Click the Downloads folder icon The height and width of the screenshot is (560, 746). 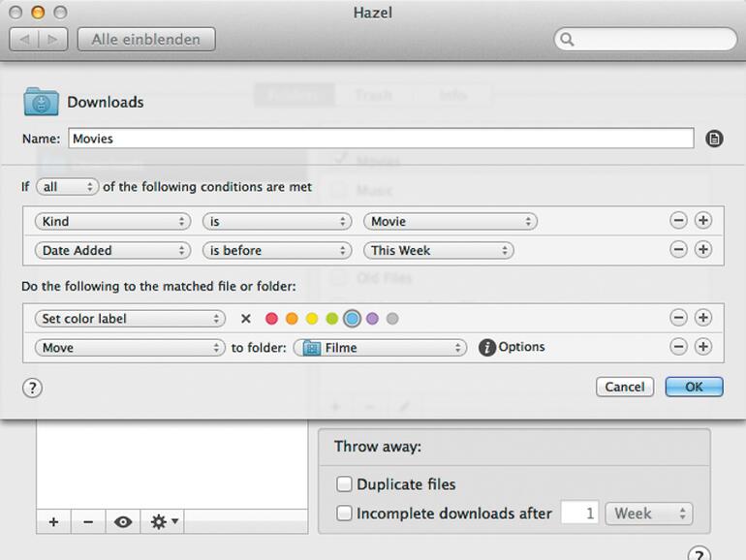click(41, 102)
